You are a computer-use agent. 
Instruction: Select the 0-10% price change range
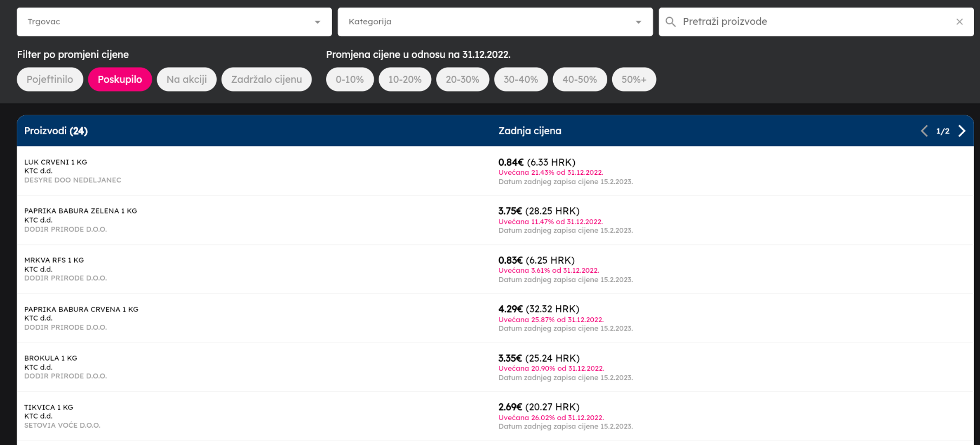point(350,80)
